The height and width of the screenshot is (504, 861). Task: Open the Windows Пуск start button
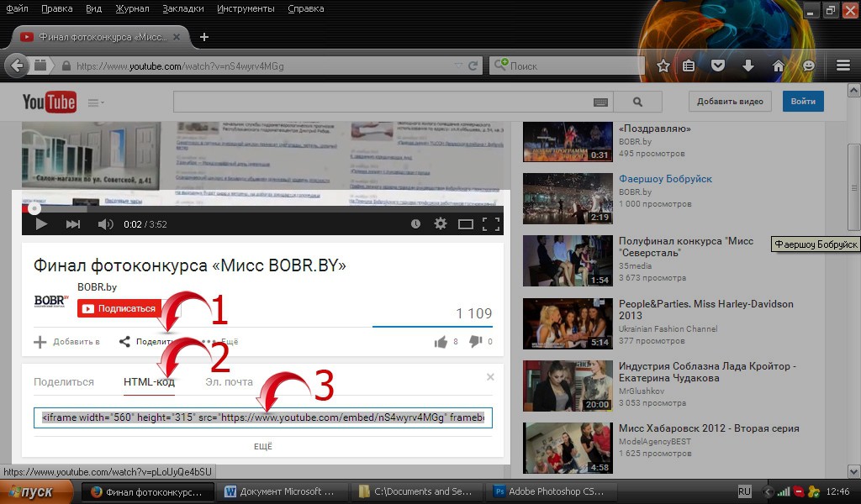pos(36,491)
